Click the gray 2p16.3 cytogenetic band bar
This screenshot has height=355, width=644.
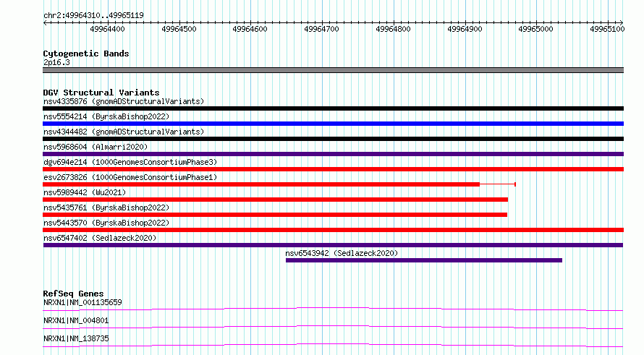333,70
